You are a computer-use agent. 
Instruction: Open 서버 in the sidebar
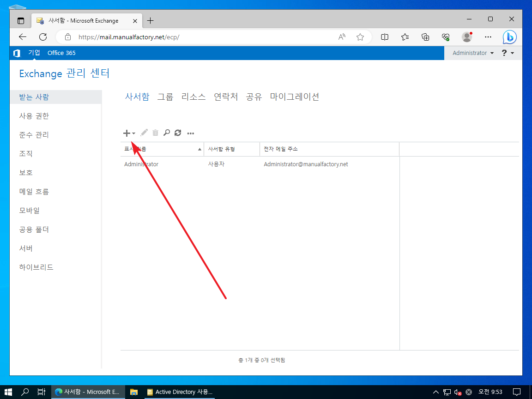point(26,248)
